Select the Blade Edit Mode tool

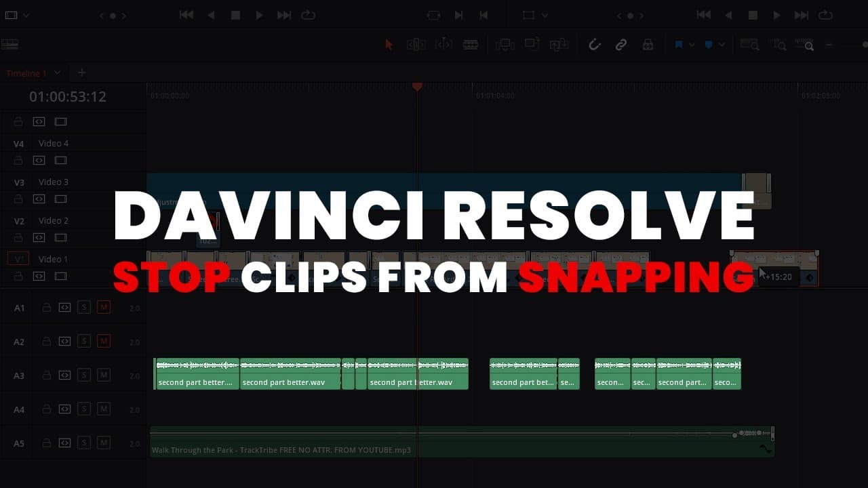[x=471, y=45]
